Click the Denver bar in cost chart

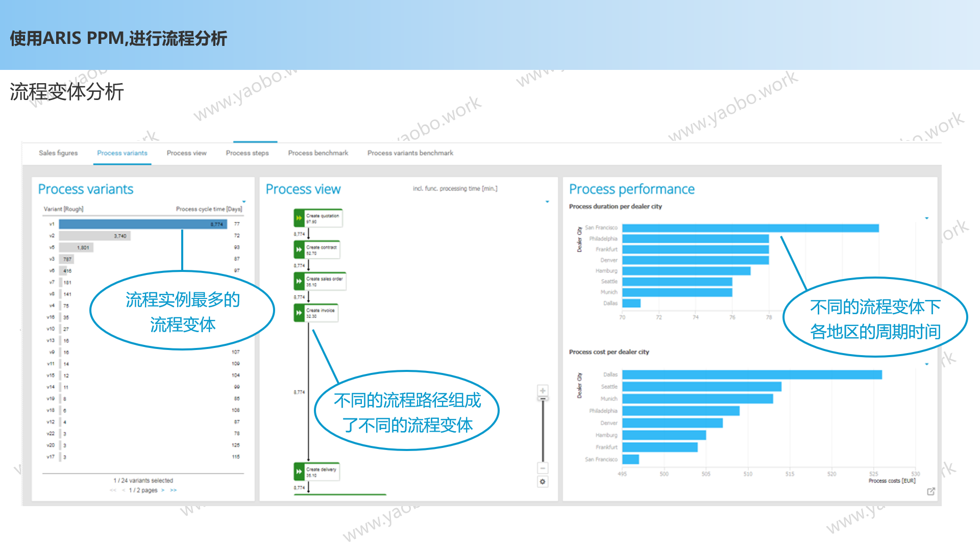(673, 423)
